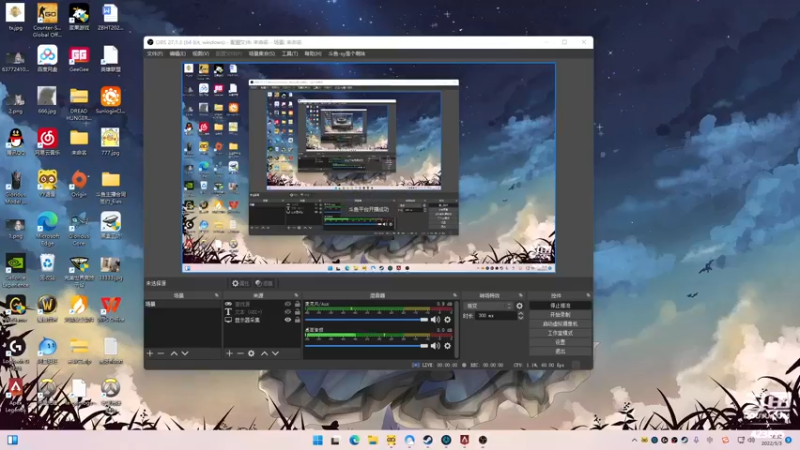Image resolution: width=800 pixels, height=450 pixels.
Task: Toggle lock on 显示器采集 source
Action: coord(297,320)
